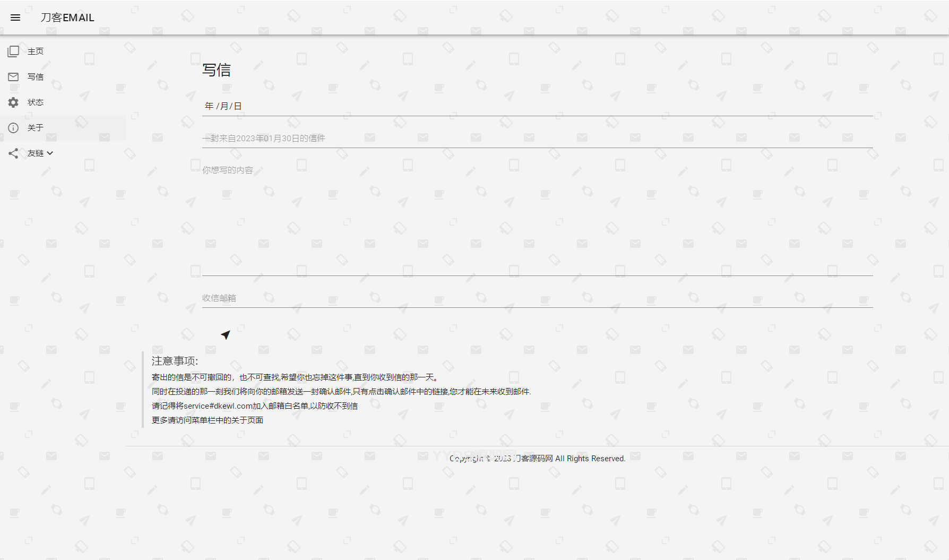The width and height of the screenshot is (949, 560).
Task: Open the 关于 page from sidebar
Action: [x=36, y=127]
